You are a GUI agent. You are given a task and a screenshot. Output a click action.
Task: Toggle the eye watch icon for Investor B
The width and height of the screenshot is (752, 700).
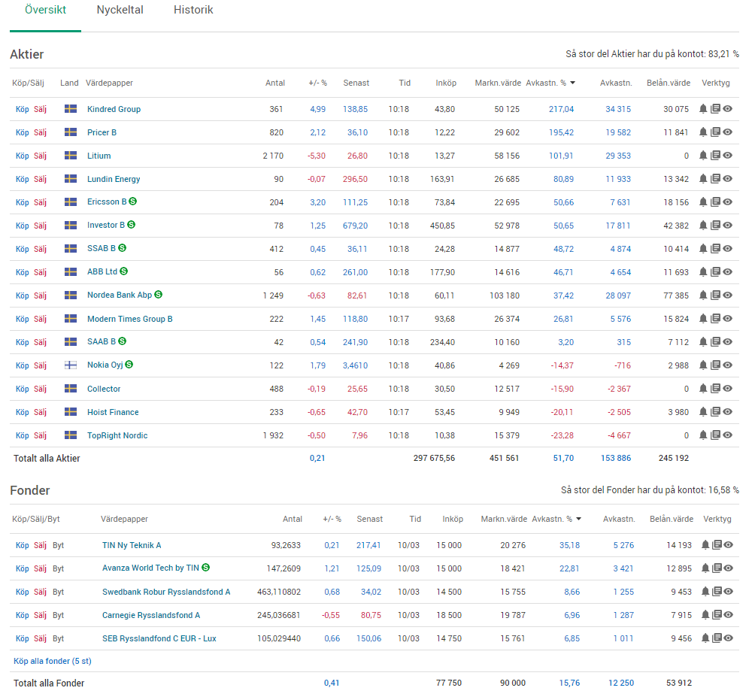point(727,226)
